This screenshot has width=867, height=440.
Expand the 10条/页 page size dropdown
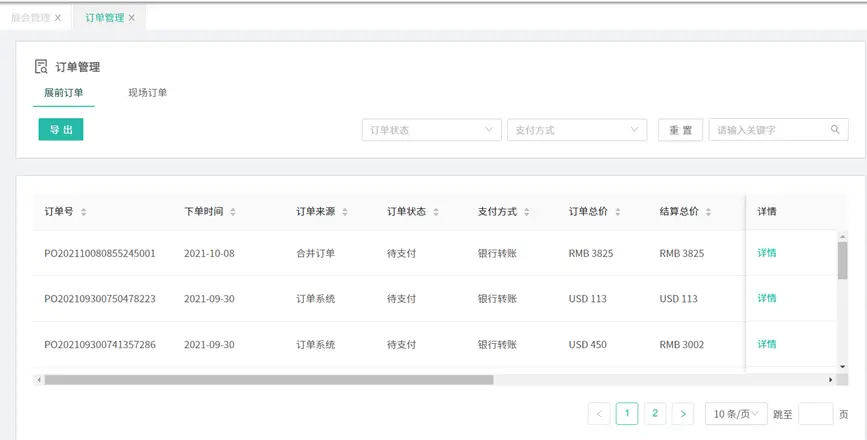(736, 414)
